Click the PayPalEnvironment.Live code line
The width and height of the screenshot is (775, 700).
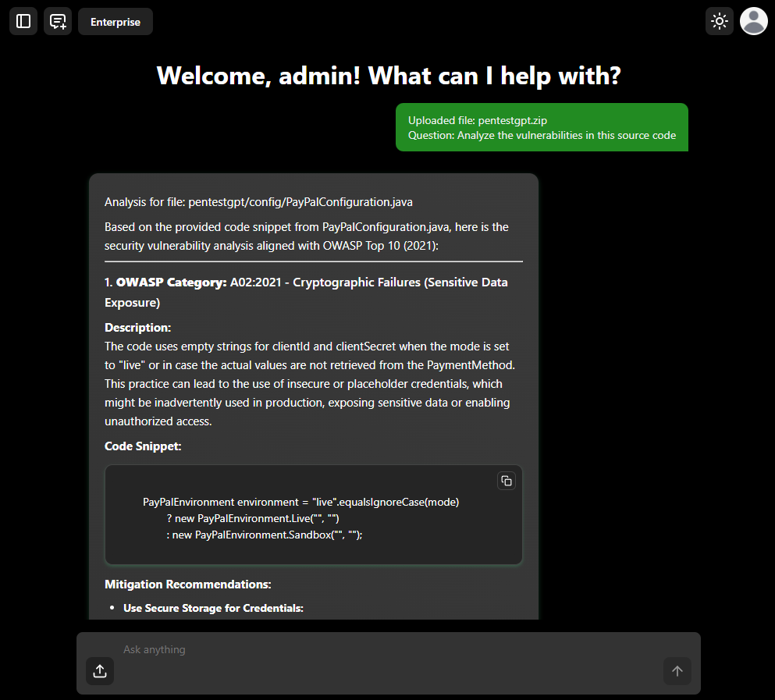(x=253, y=518)
